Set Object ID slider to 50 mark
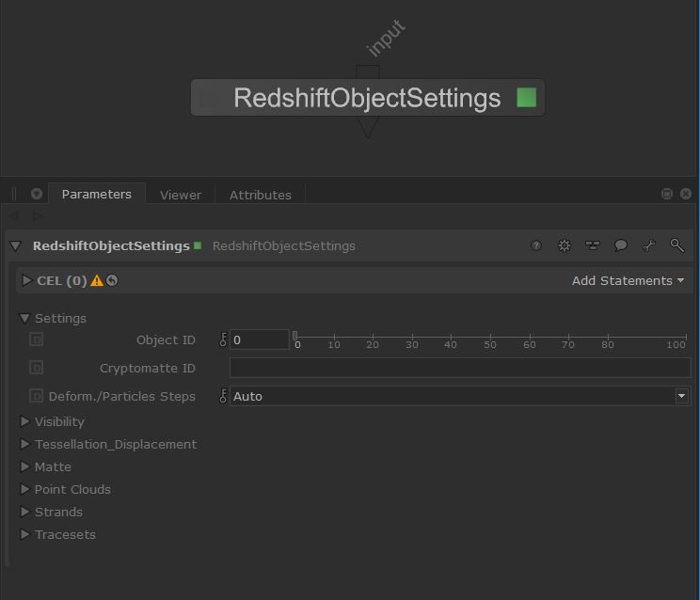The image size is (700, 600). [x=490, y=337]
